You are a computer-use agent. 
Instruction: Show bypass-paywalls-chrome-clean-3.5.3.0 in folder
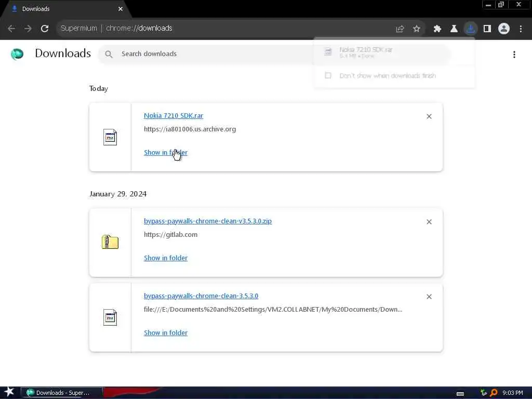coord(166,333)
